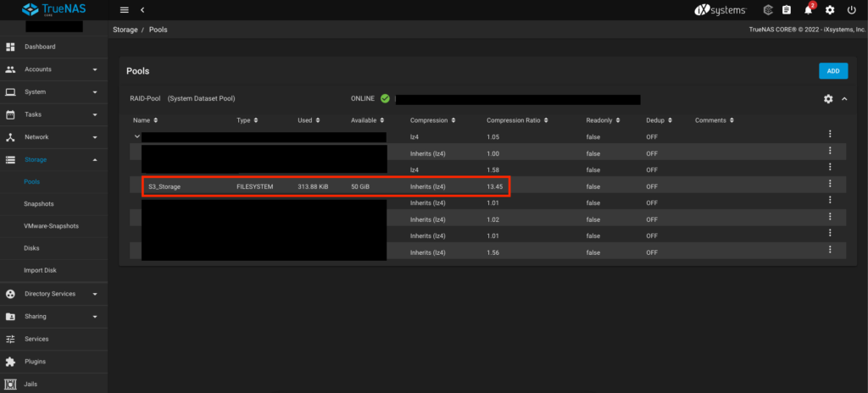Click the ADD pool button
The height and width of the screenshot is (393, 868).
coord(833,71)
